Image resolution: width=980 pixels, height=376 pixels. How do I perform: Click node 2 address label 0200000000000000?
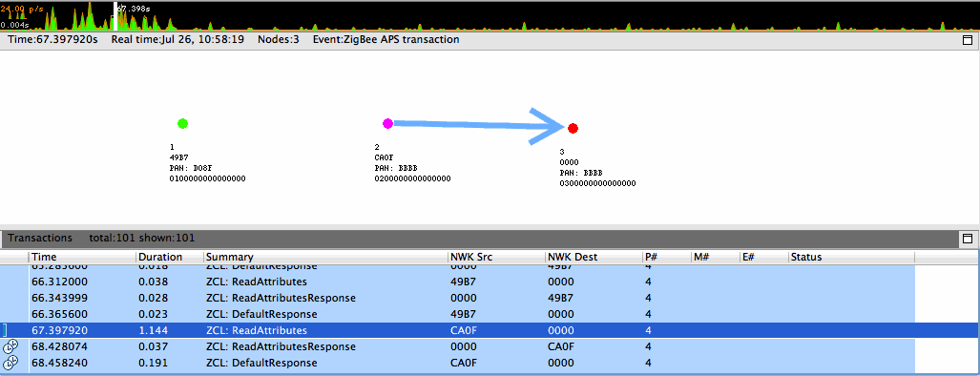(412, 178)
